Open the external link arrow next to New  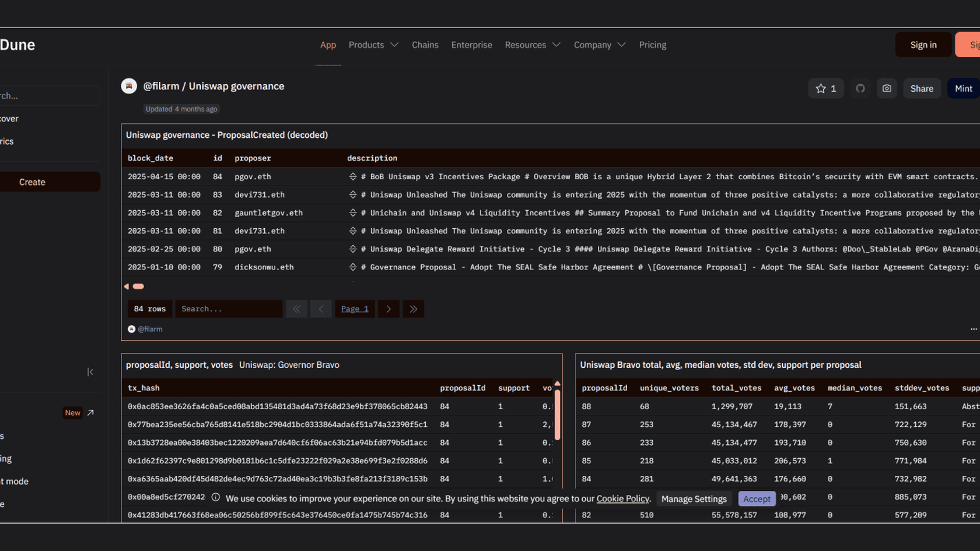90,413
